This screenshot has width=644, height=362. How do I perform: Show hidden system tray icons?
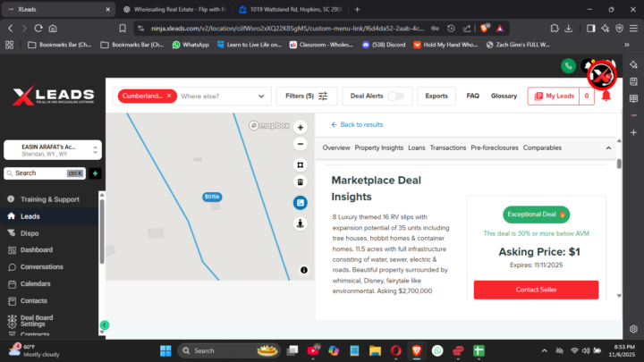(544, 351)
